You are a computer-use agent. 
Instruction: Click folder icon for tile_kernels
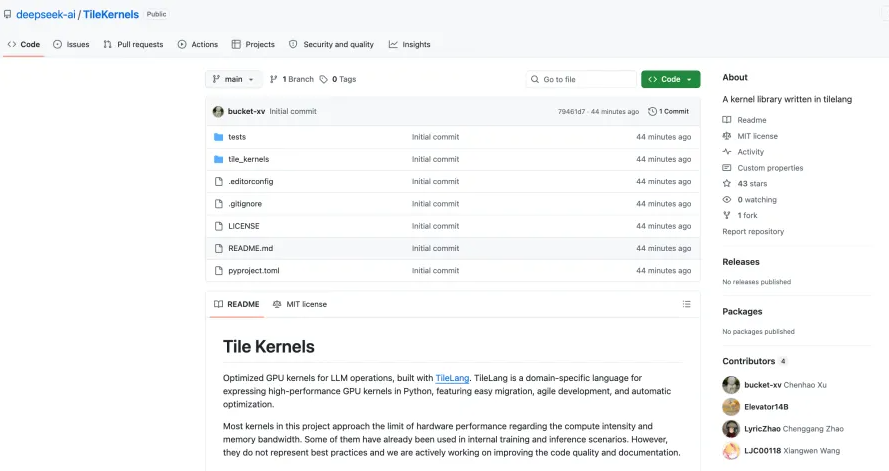219,159
